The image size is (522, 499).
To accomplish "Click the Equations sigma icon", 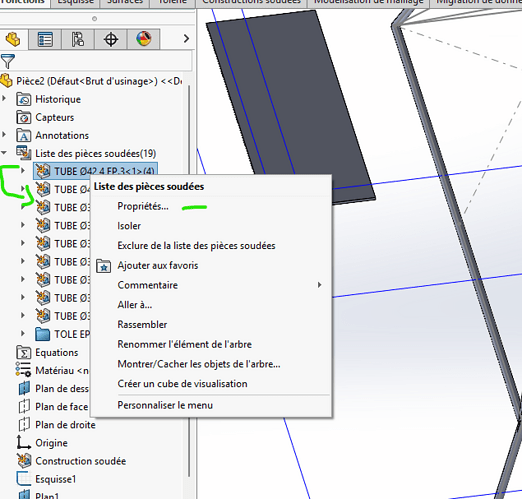I will (x=24, y=352).
